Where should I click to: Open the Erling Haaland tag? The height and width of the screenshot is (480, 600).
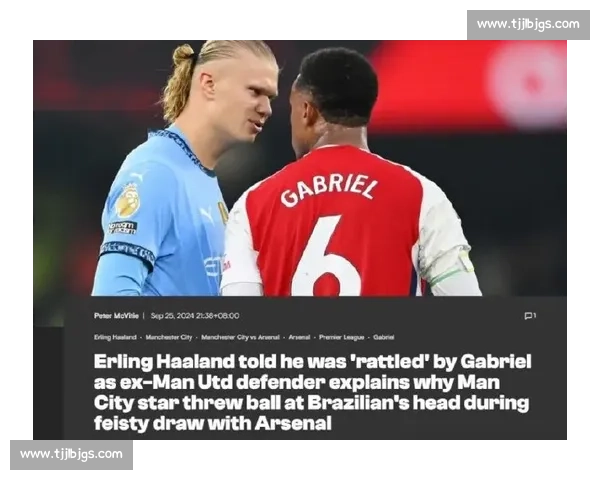(115, 337)
